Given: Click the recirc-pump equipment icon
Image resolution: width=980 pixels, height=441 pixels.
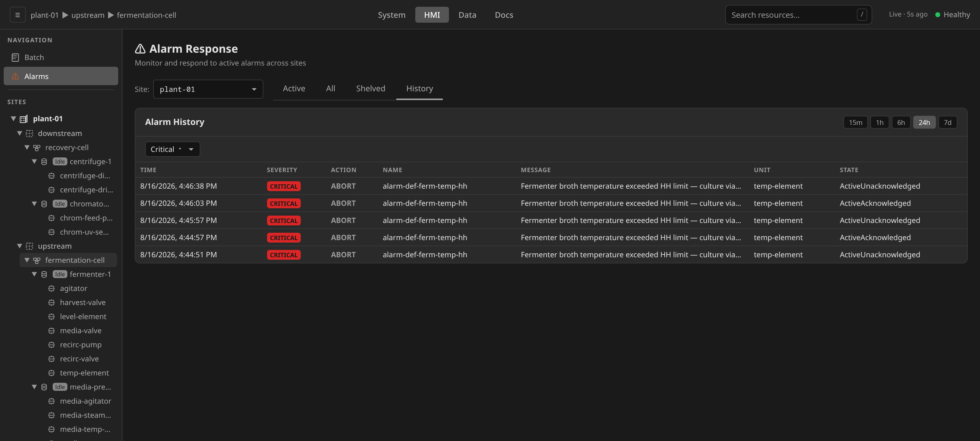Looking at the screenshot, I should (51, 344).
